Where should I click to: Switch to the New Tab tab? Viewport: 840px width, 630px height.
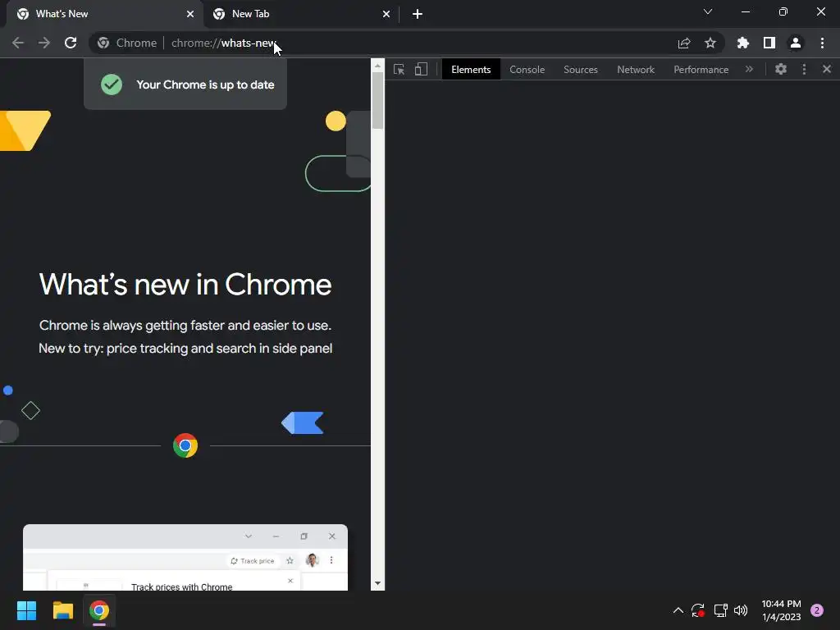pos(300,14)
